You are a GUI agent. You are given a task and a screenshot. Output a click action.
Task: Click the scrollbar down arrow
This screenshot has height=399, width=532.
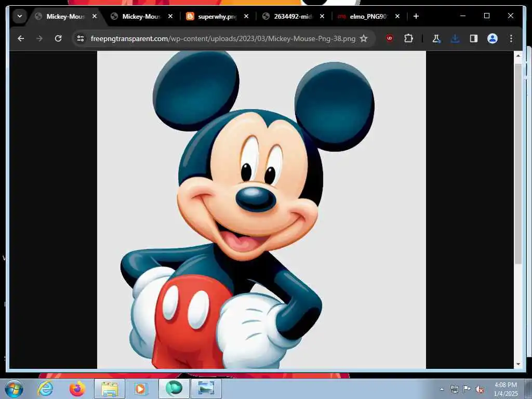(x=518, y=364)
